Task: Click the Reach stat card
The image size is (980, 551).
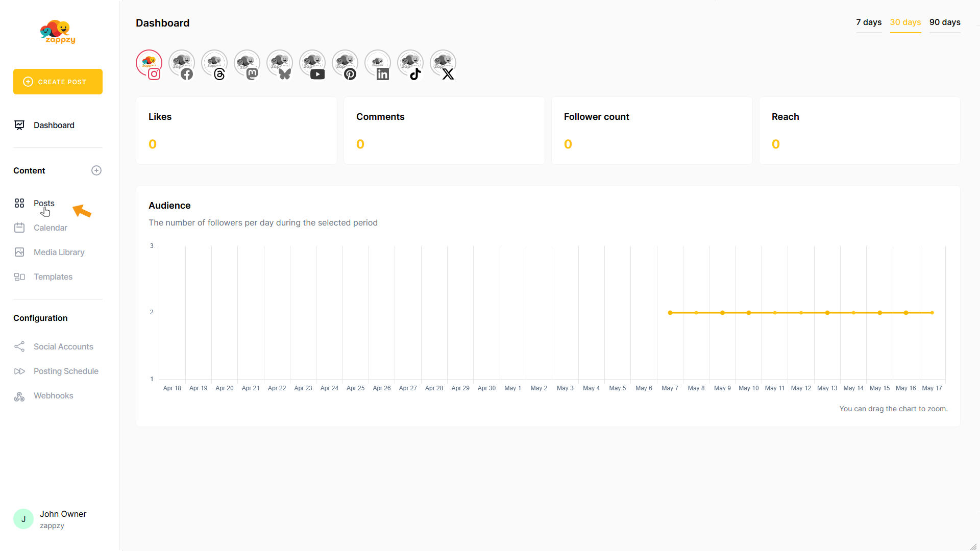Action: point(860,131)
